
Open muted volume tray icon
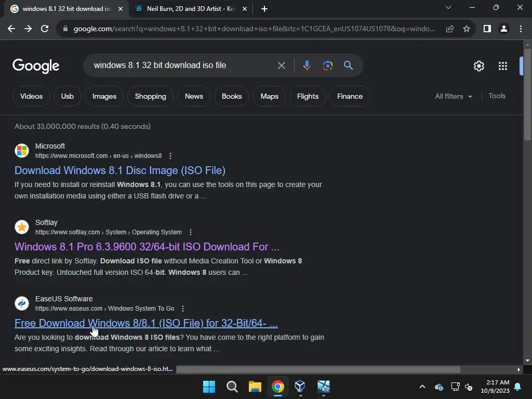[x=469, y=387]
